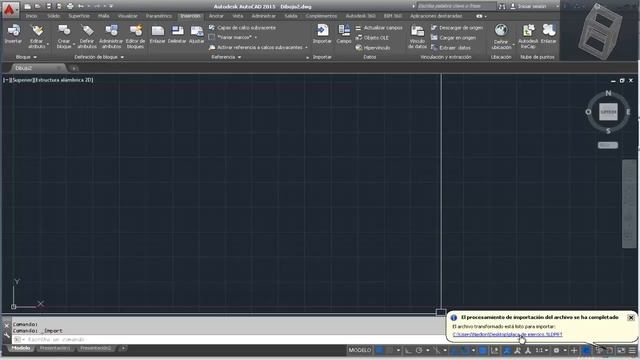Toggle grid display in status bar
Viewport: 640px width, 360px height.
[379, 350]
